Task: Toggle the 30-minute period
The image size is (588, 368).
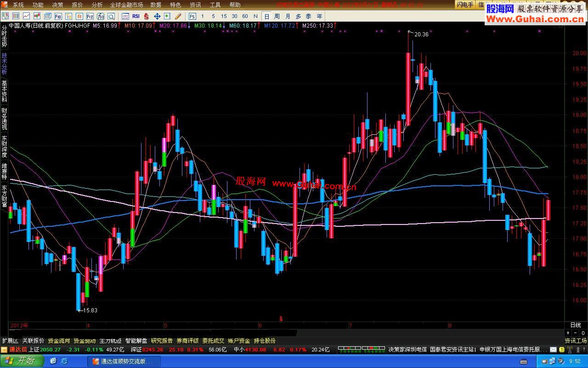Action: coord(234,16)
